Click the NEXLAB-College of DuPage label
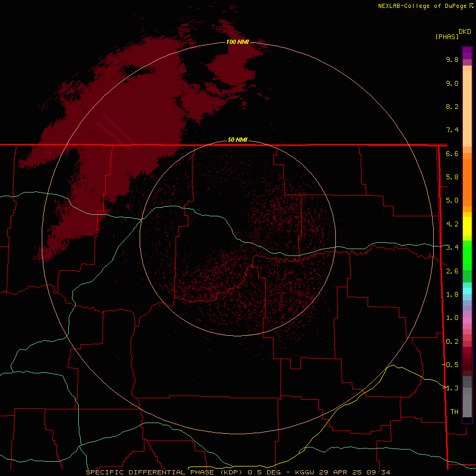Screen dimensions: 476x476 click(422, 6)
